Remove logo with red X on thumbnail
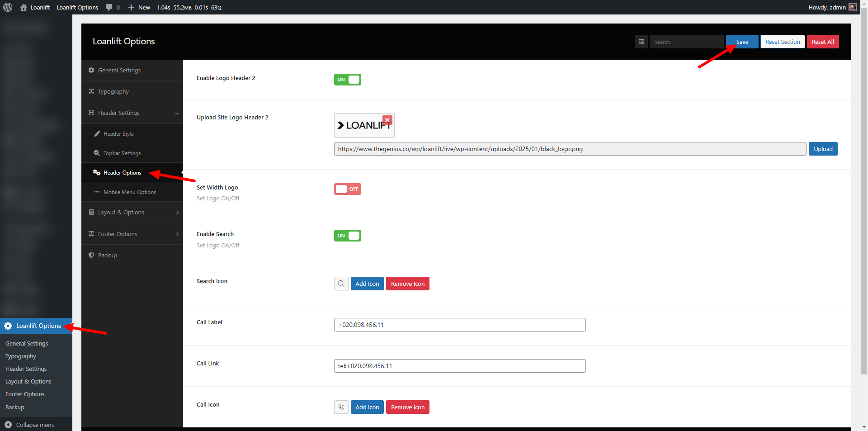868x431 pixels. tap(387, 120)
